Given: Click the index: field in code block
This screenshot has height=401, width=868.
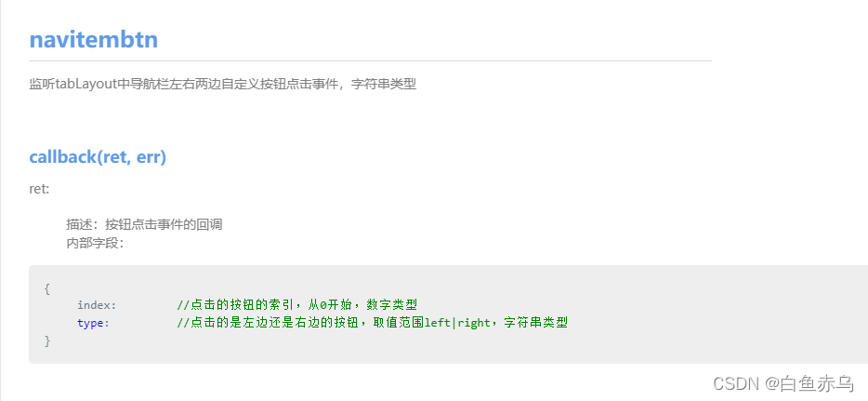Looking at the screenshot, I should [97, 305].
